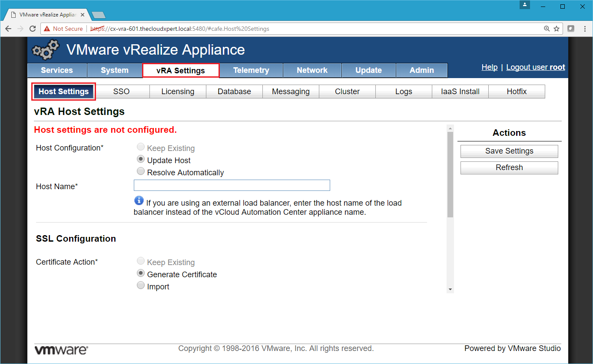Choose Resolve Automatically host configuration

click(140, 171)
